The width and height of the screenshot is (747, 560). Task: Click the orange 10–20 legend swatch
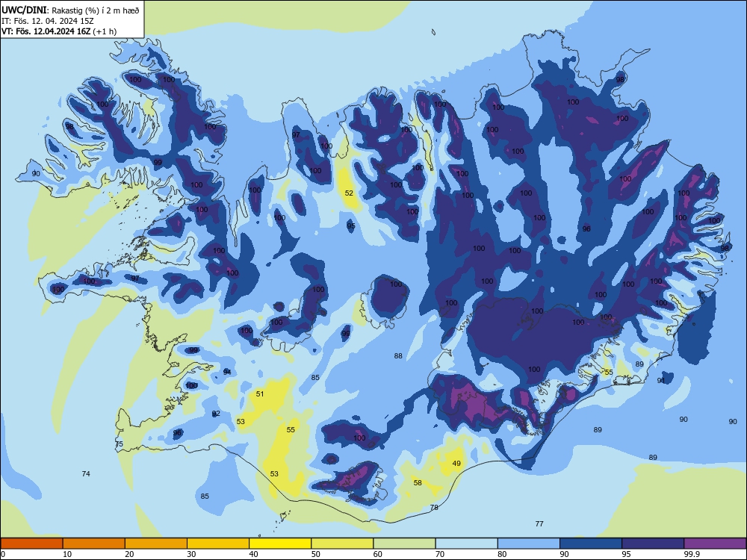tap(94, 544)
